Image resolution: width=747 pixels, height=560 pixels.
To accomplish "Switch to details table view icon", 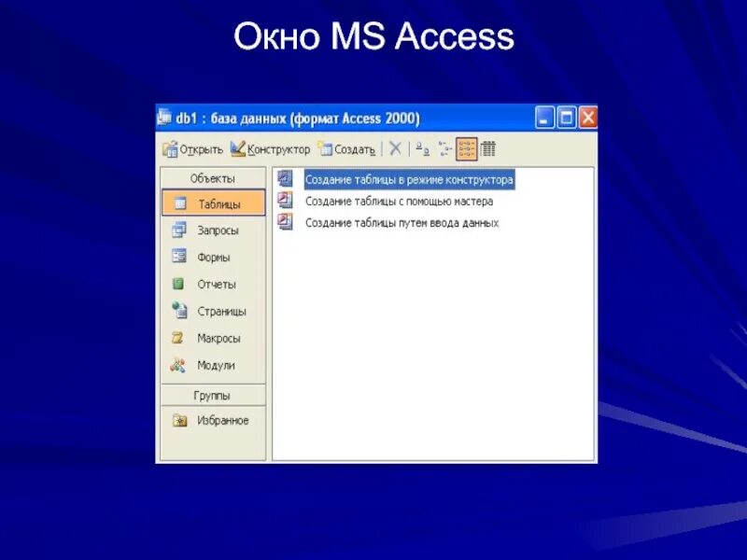I will click(x=487, y=149).
